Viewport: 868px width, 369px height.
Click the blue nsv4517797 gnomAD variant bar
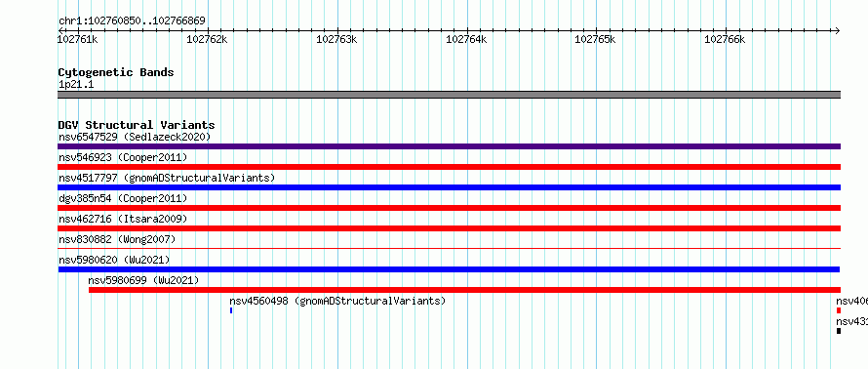449,187
